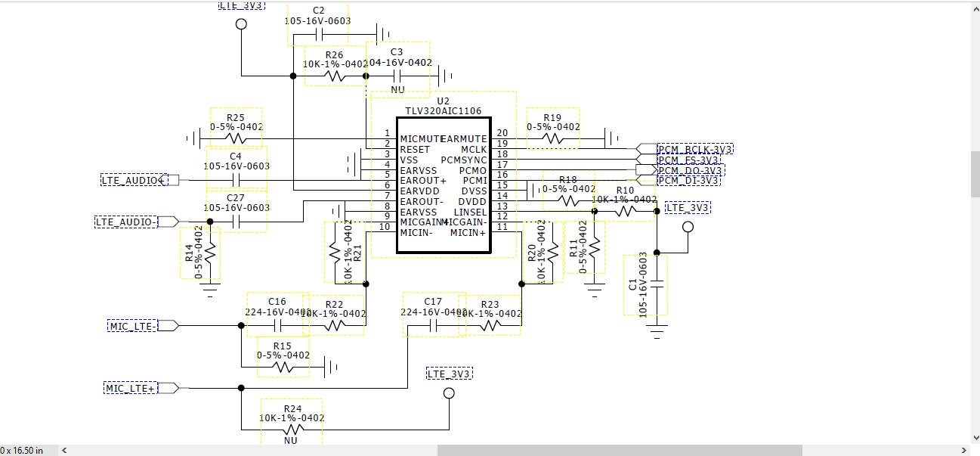Select resistor R23 label
Screen dimensions: 980x456
(490, 304)
